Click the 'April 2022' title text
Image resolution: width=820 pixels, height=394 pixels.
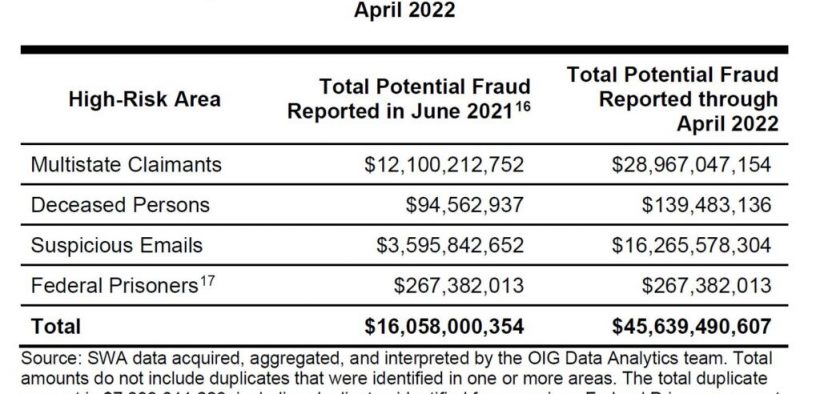[404, 9]
